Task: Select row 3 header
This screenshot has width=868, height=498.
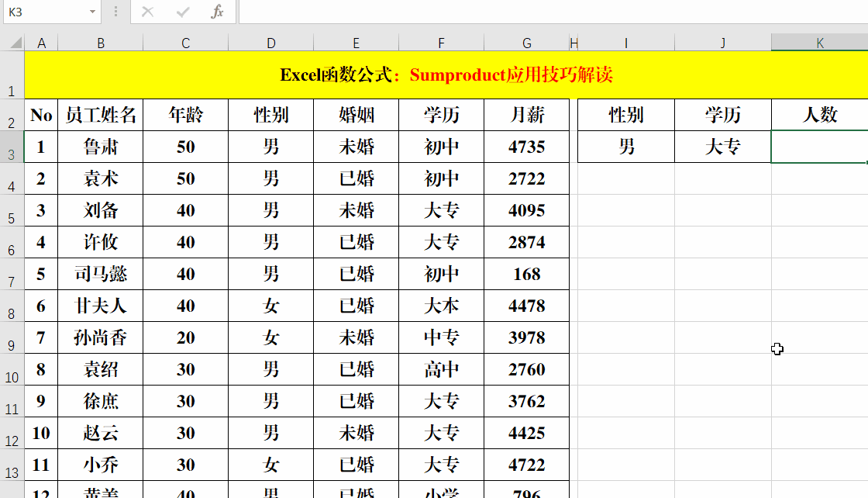Action: pyautogui.click(x=12, y=147)
